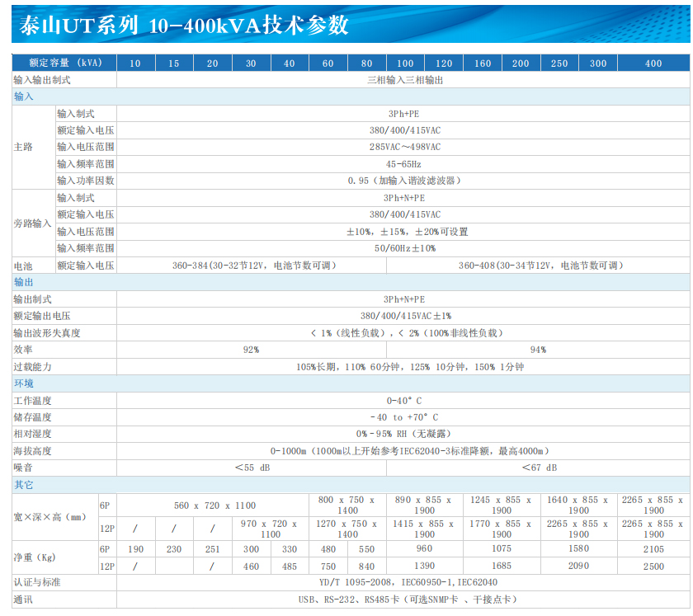Image resolution: width=693 pixels, height=616 pixels.
Task: Select the 285VAC～498VAC voltage range value
Action: pyautogui.click(x=404, y=147)
